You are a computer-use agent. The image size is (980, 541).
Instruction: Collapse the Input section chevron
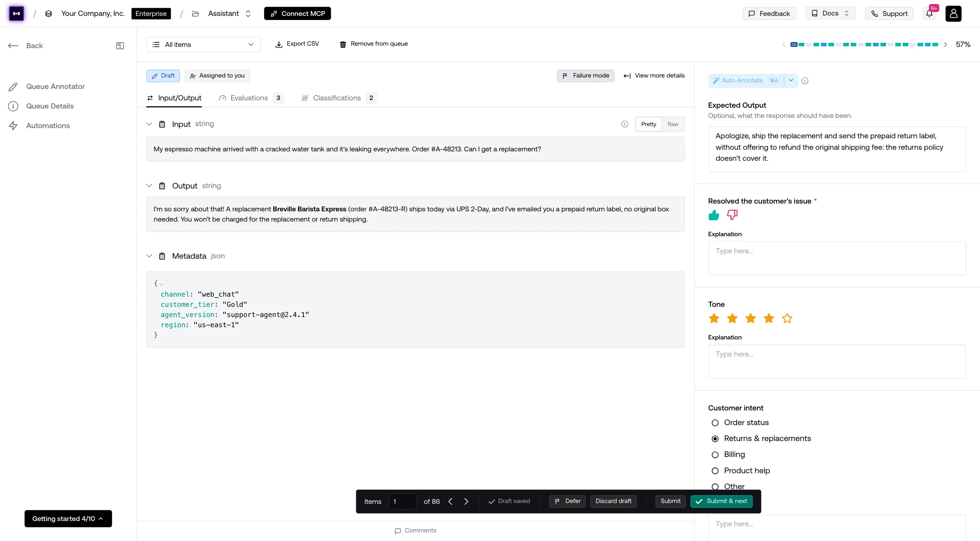coord(149,124)
